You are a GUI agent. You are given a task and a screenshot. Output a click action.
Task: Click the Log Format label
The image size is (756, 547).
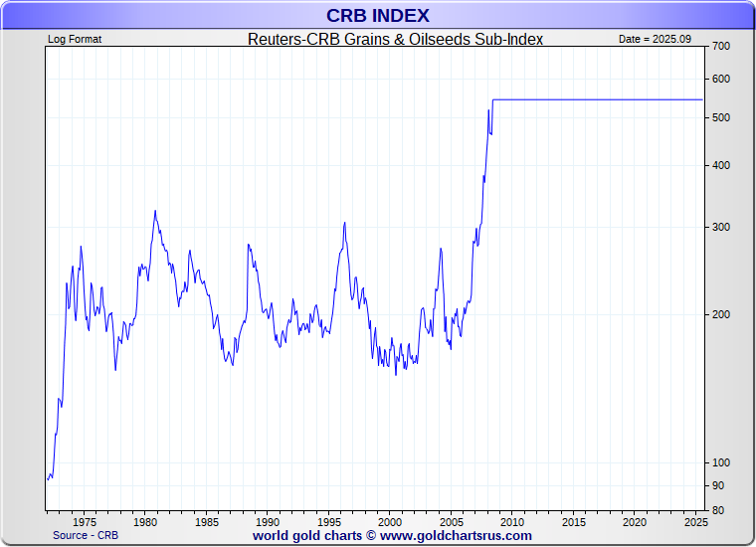75,39
